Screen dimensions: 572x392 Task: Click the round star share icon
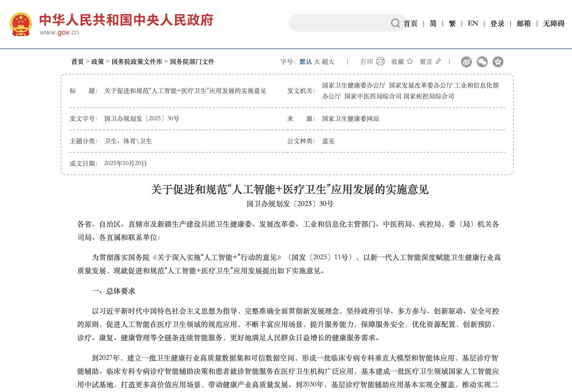(498, 62)
